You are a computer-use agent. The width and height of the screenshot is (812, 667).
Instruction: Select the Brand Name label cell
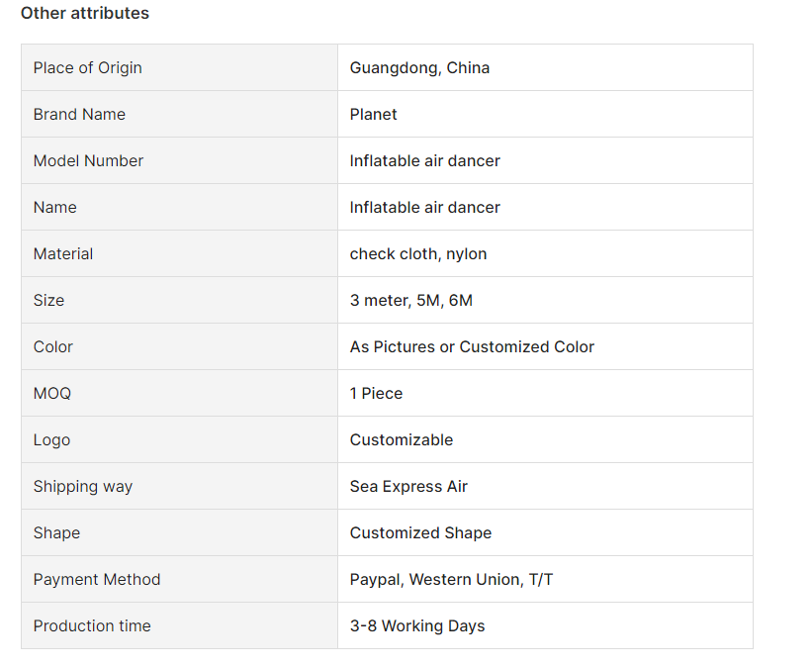[x=79, y=115]
